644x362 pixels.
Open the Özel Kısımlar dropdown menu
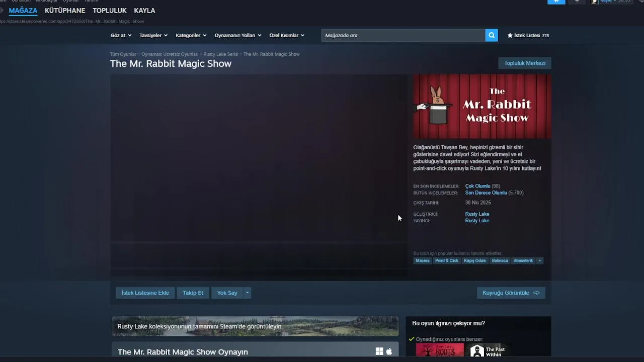click(287, 35)
